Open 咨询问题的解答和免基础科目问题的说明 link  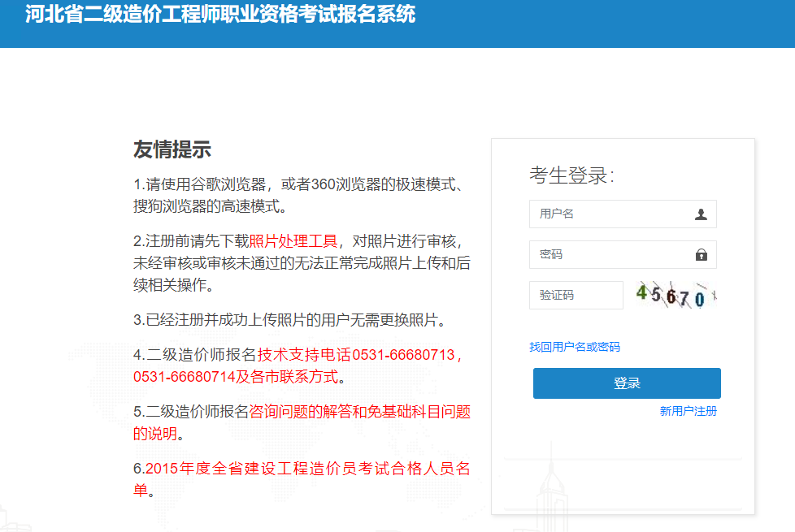click(302, 422)
